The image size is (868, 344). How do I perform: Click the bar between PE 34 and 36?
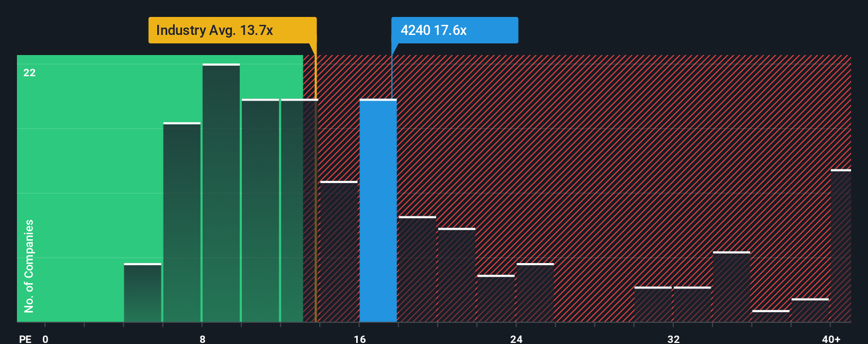731,287
